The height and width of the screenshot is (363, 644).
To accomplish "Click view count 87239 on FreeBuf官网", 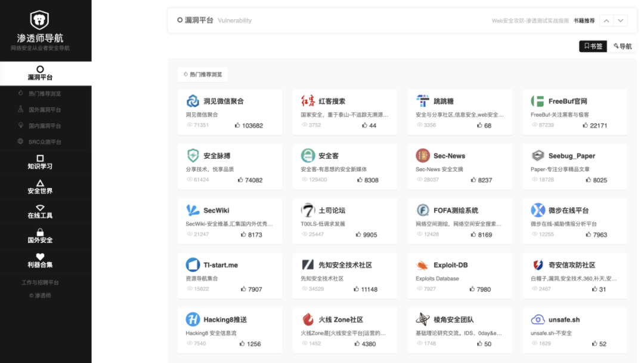I will 543,125.
